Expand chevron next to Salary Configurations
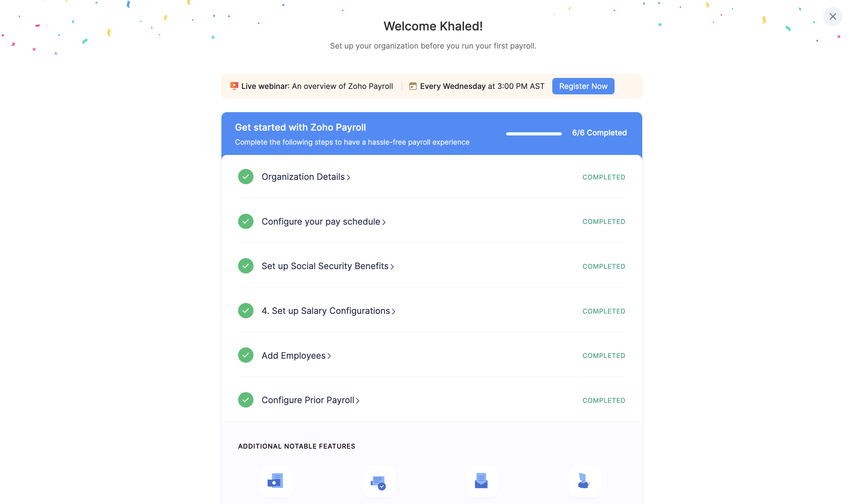Image resolution: width=850 pixels, height=504 pixels. 394,311
